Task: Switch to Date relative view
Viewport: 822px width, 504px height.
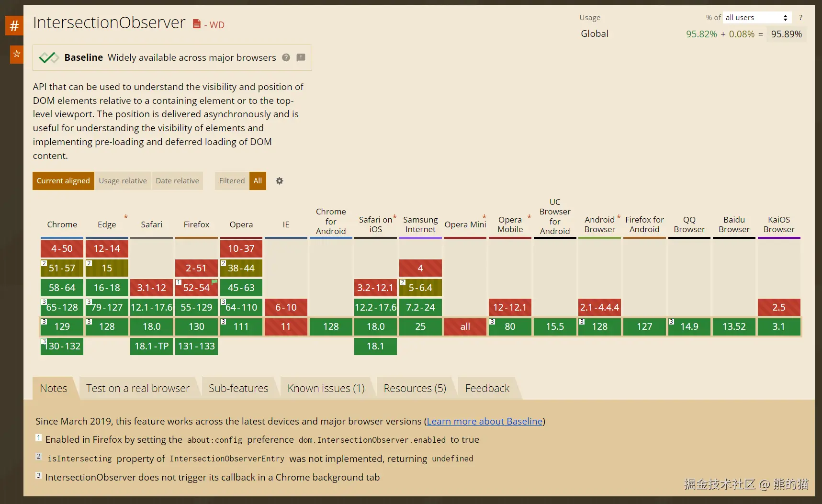Action: [x=177, y=181]
